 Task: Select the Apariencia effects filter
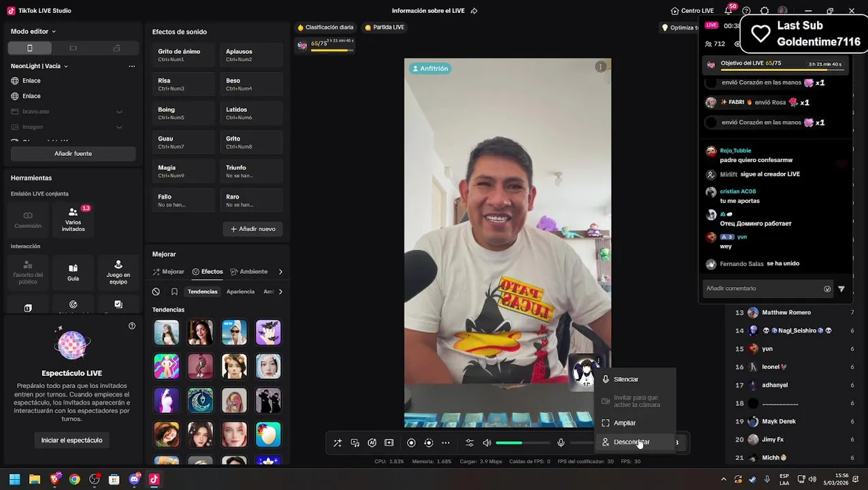(240, 292)
